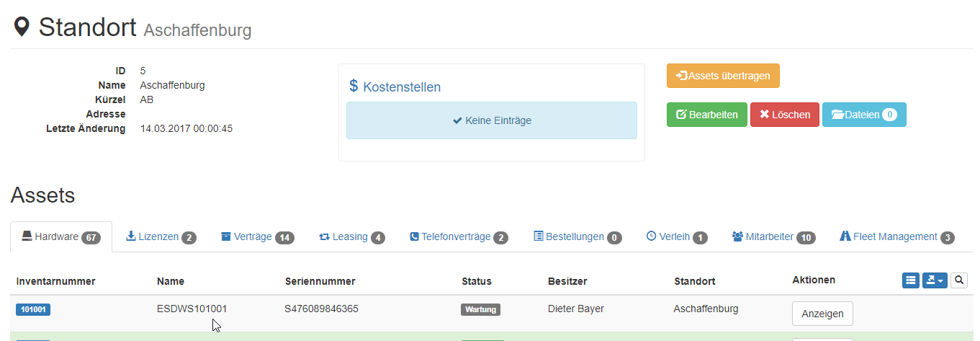Image resolution: width=980 pixels, height=341 pixels.
Task: Click Anzeigen for asset ESDWS101001
Action: pos(822,314)
